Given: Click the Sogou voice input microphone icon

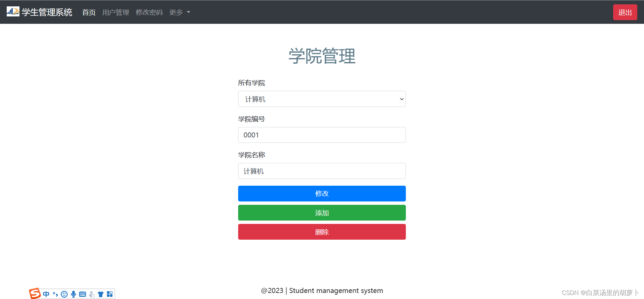Looking at the screenshot, I should coord(73,294).
